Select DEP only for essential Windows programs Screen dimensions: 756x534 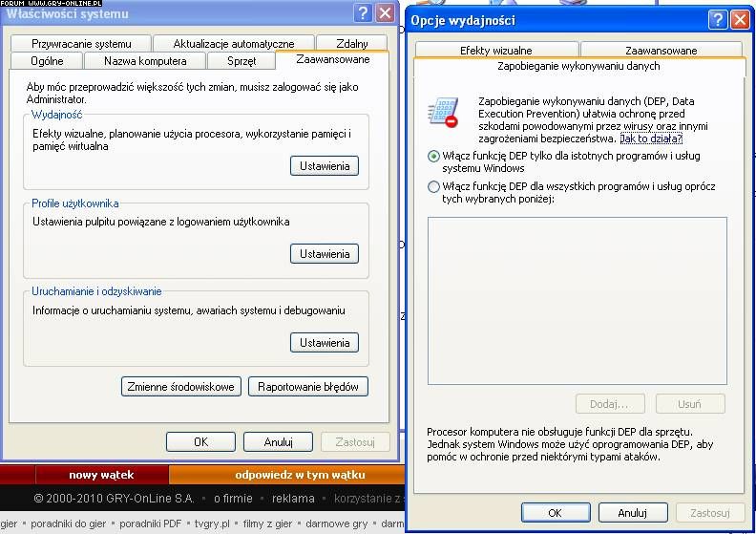pyautogui.click(x=434, y=156)
